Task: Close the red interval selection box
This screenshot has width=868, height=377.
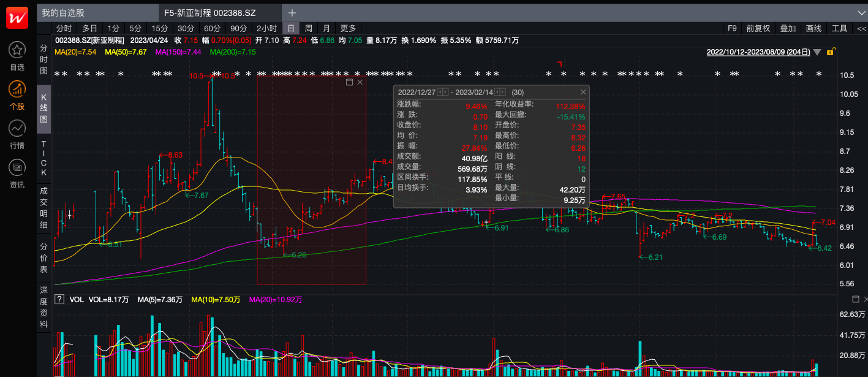Action: coord(360,82)
